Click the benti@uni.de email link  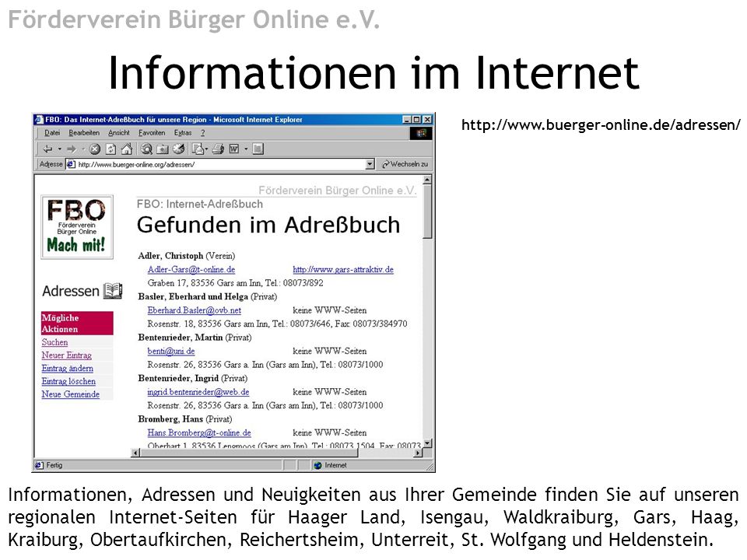click(171, 351)
